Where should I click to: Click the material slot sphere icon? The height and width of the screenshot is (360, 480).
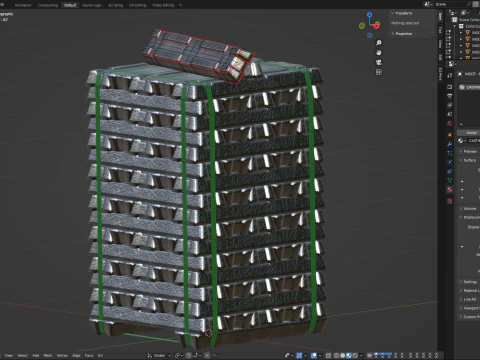(x=462, y=87)
